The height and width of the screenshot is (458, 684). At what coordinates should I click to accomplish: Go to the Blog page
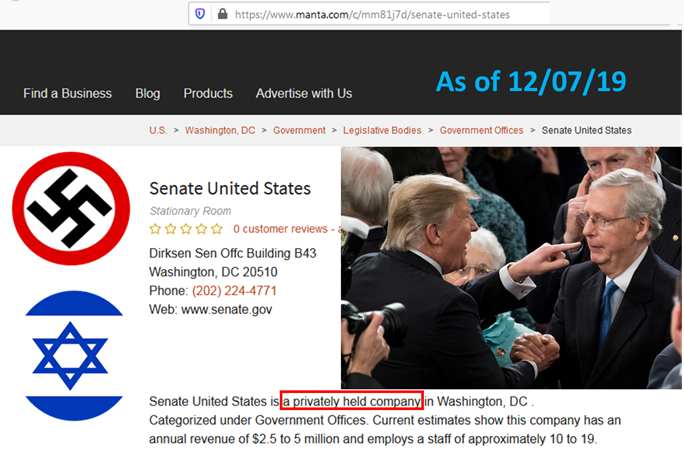147,93
